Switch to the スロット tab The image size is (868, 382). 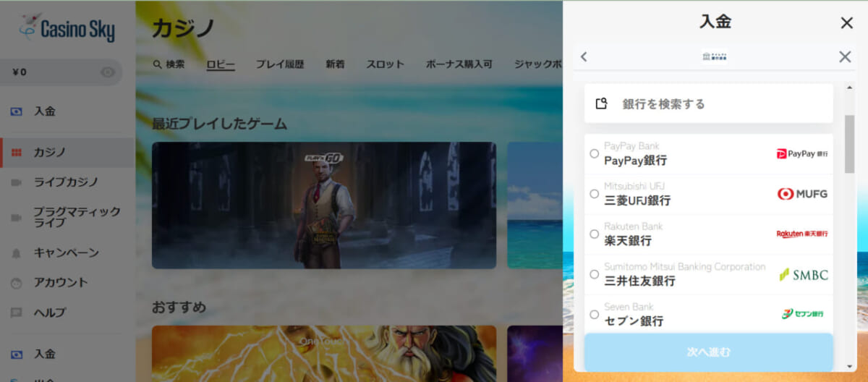pos(385,64)
